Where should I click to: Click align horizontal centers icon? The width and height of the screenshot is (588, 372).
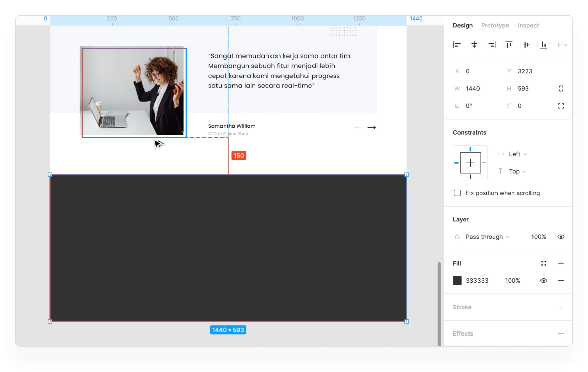tap(474, 45)
